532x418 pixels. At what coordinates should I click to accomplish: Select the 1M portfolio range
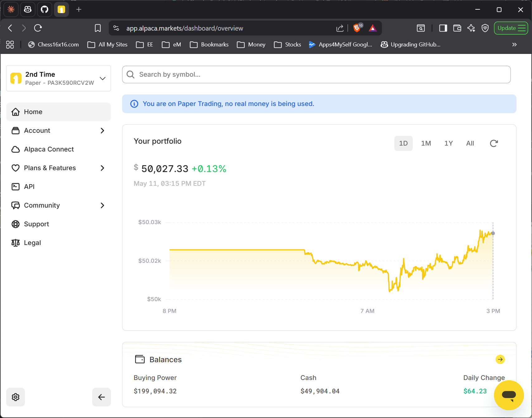coord(426,143)
